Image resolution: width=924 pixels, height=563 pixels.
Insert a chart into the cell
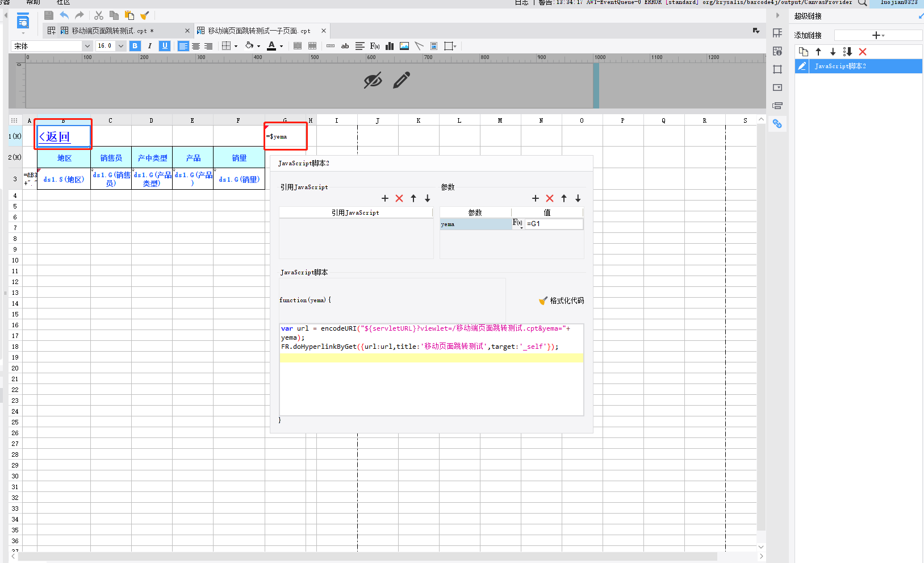tap(390, 46)
